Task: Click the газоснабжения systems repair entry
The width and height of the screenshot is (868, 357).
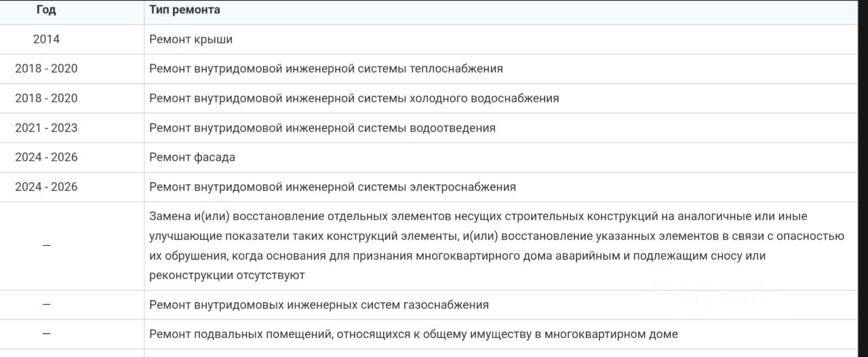Action: click(319, 305)
